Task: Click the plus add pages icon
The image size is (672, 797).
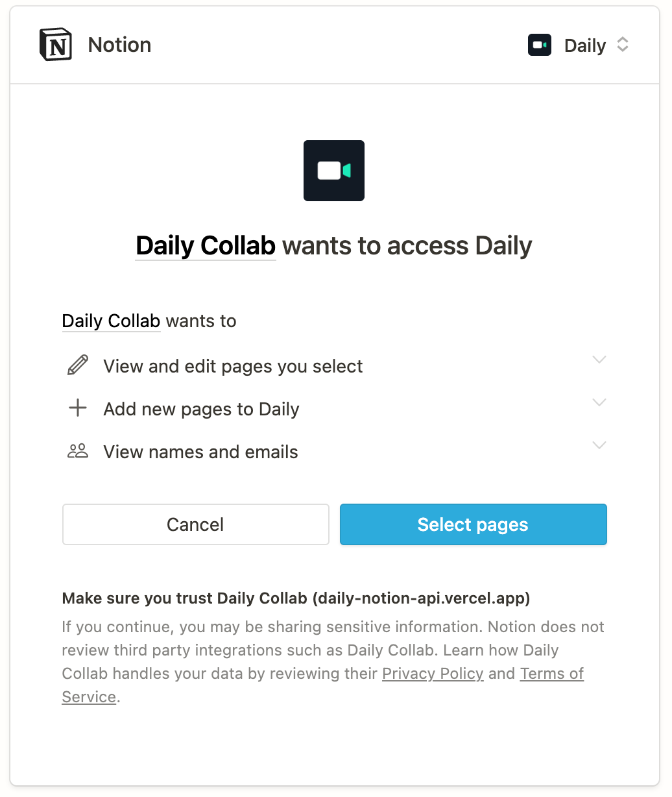Action: tap(78, 408)
